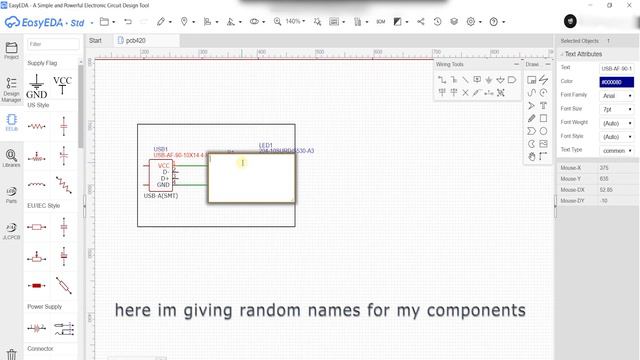
Task: Open the Font Family Arial dropdown
Action: (x=617, y=96)
